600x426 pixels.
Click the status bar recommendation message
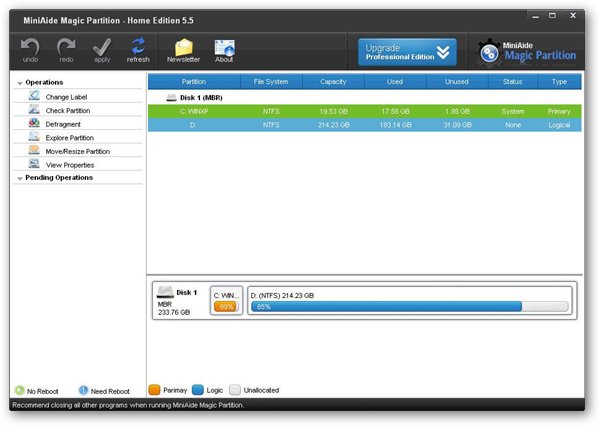(x=128, y=405)
